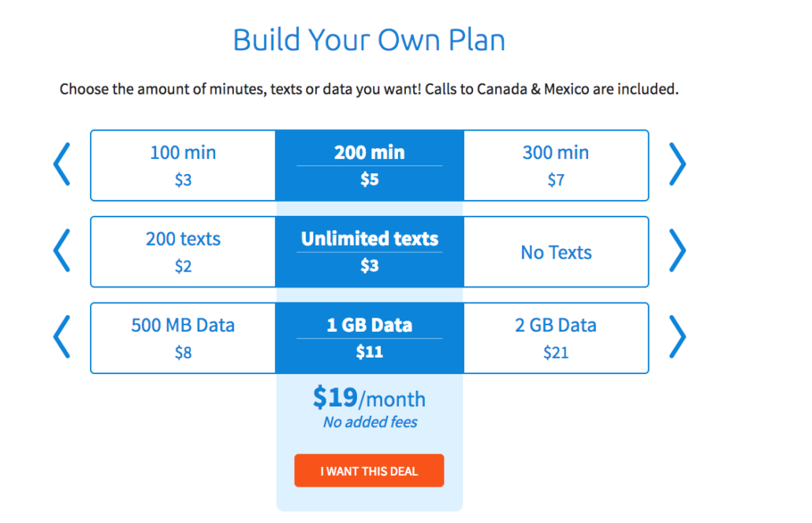Click the Unlimited texts selected cell
Image resolution: width=812 pixels, height=523 pixels.
[x=369, y=250]
